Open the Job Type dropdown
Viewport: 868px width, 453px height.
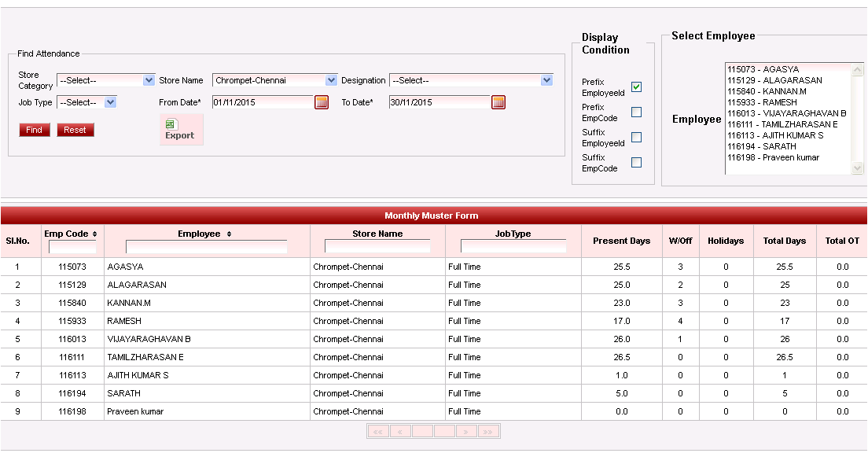110,102
